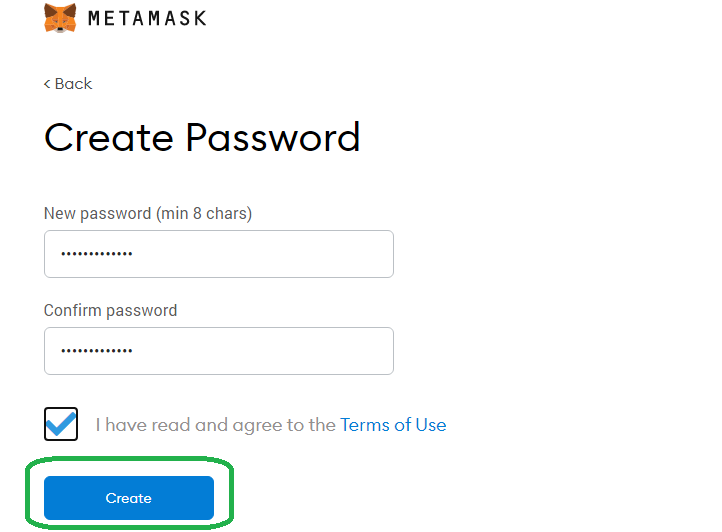Go back using the Back link
Screen dimensions: 722x532
tap(68, 84)
